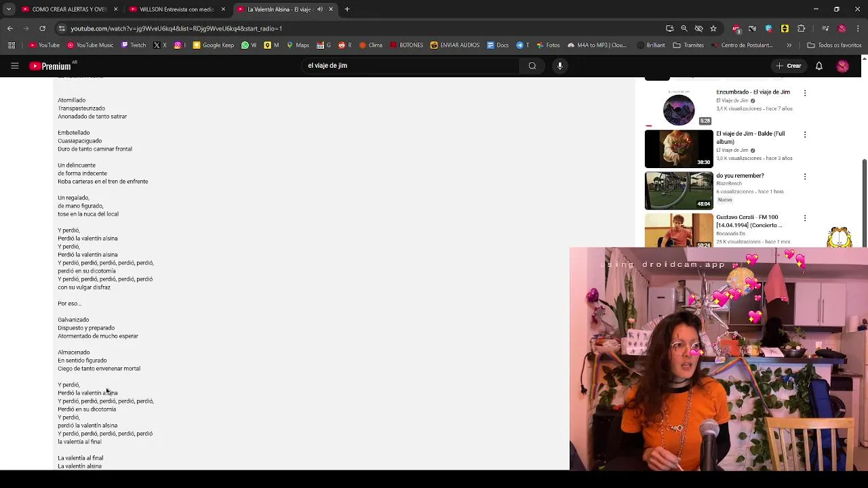Open do you remember? video thumbnail

(x=679, y=190)
